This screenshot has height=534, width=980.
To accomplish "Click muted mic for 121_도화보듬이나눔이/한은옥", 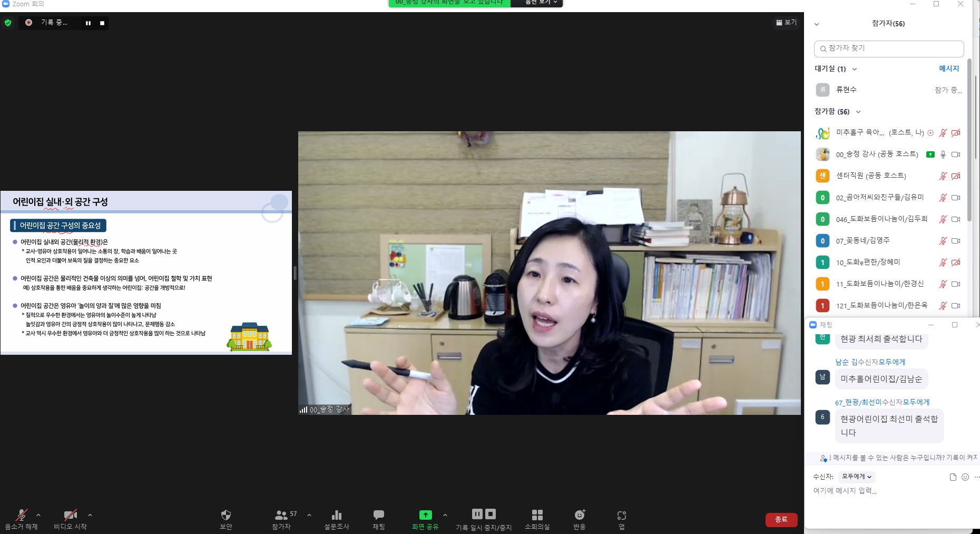I will point(943,306).
